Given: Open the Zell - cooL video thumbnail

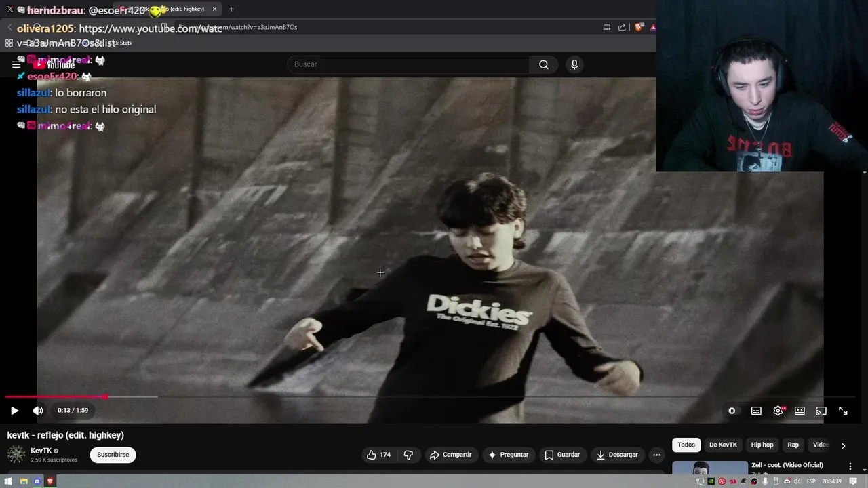Looking at the screenshot, I should coord(710,468).
